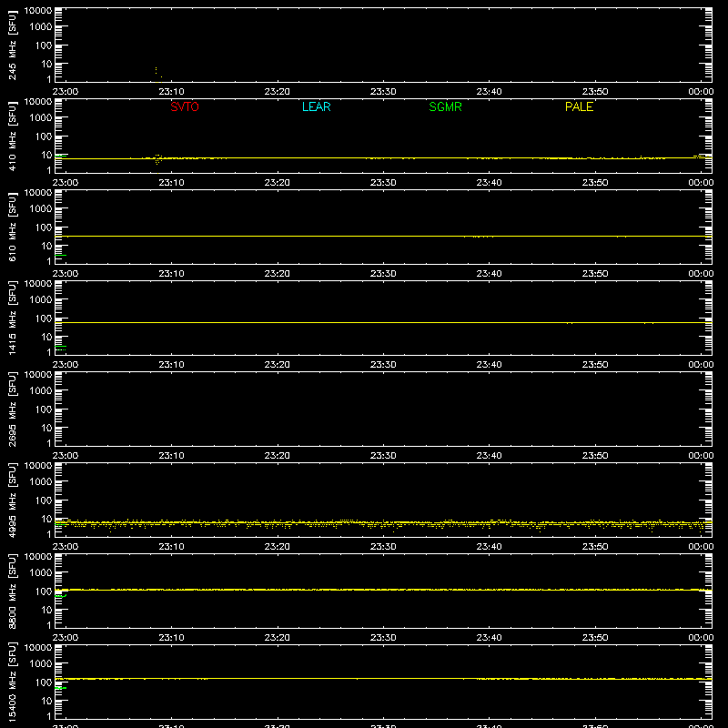Click 23:40 time label under 610 MHz panel
Image resolution: width=728 pixels, height=728 pixels.
489,274
